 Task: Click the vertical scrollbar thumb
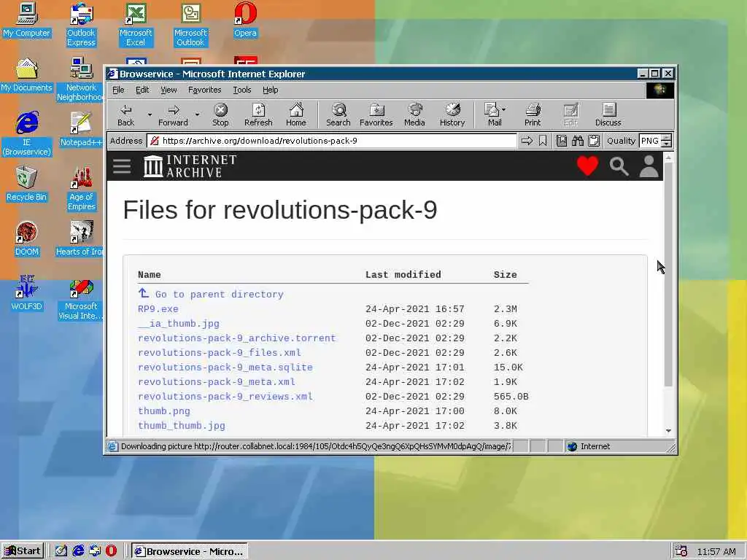tap(668, 274)
